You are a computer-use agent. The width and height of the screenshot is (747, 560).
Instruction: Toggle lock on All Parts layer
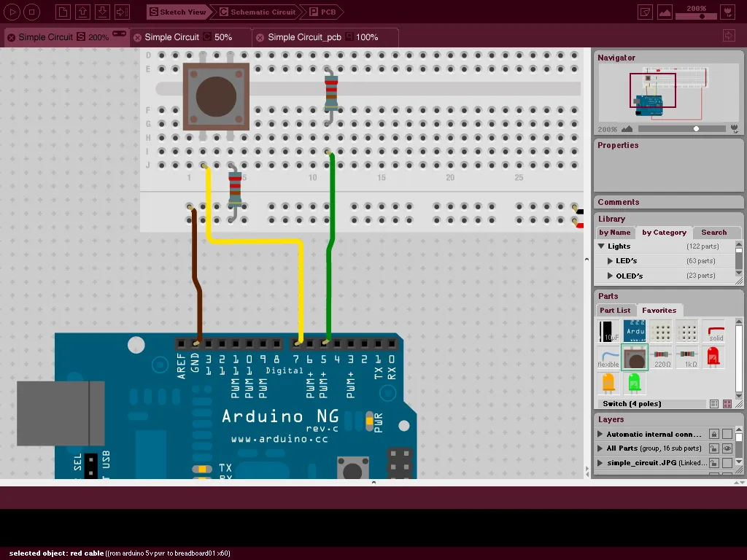[x=713, y=448]
